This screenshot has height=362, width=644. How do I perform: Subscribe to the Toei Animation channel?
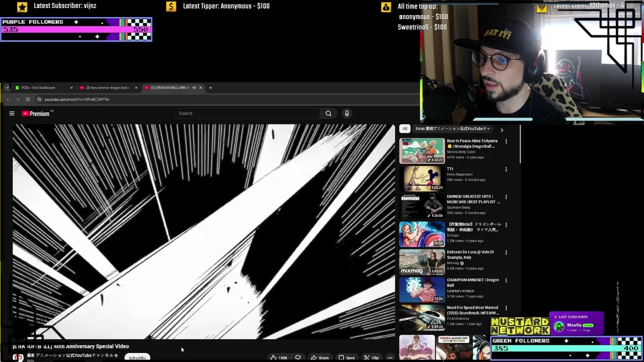[x=137, y=357]
